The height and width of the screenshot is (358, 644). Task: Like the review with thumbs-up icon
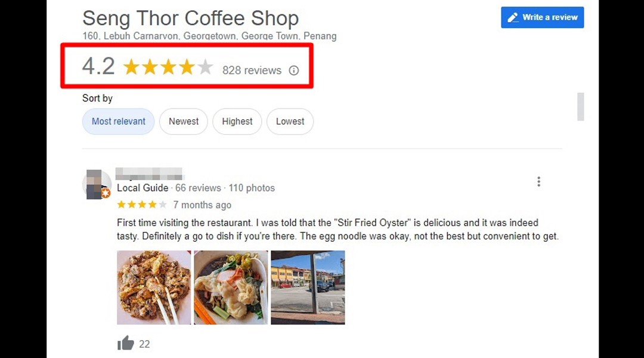[126, 343]
